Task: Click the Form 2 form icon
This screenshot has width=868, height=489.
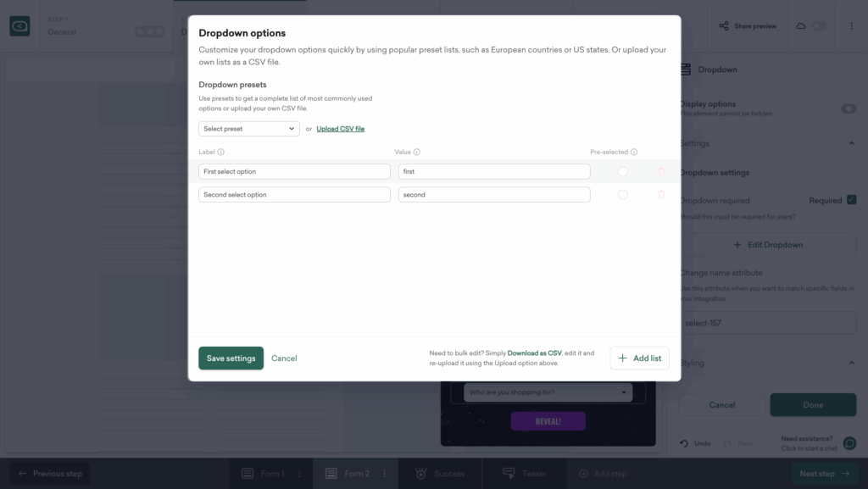Action: [x=331, y=474]
